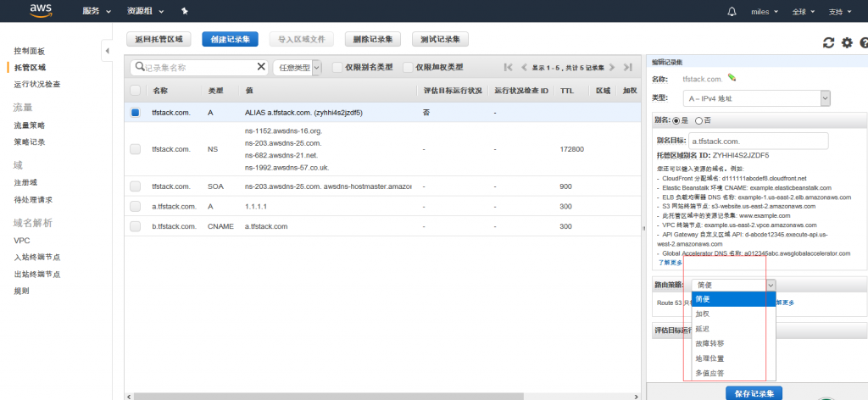This screenshot has height=400, width=868.
Task: Go to next page of records
Action: (612, 68)
